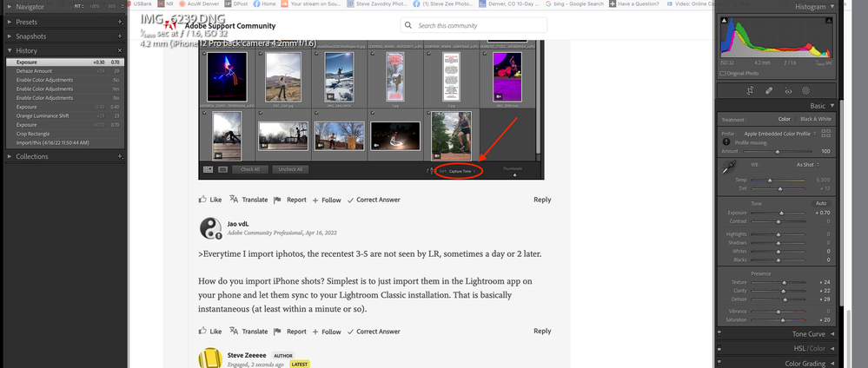
Task: Open Denver, CO 10-Day bookmark
Action: pos(509,3)
